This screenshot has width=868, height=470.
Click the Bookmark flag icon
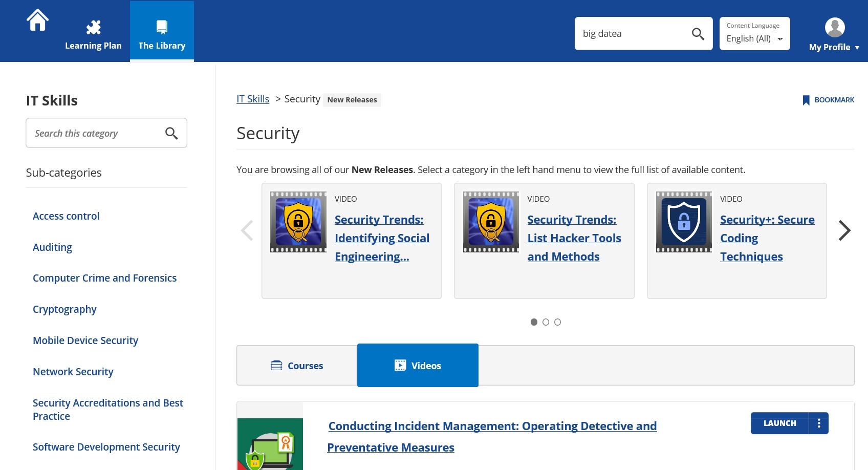[x=806, y=100]
